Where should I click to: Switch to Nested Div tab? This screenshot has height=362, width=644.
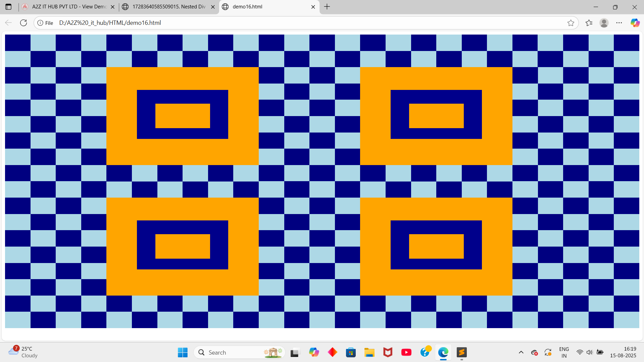coord(168,7)
